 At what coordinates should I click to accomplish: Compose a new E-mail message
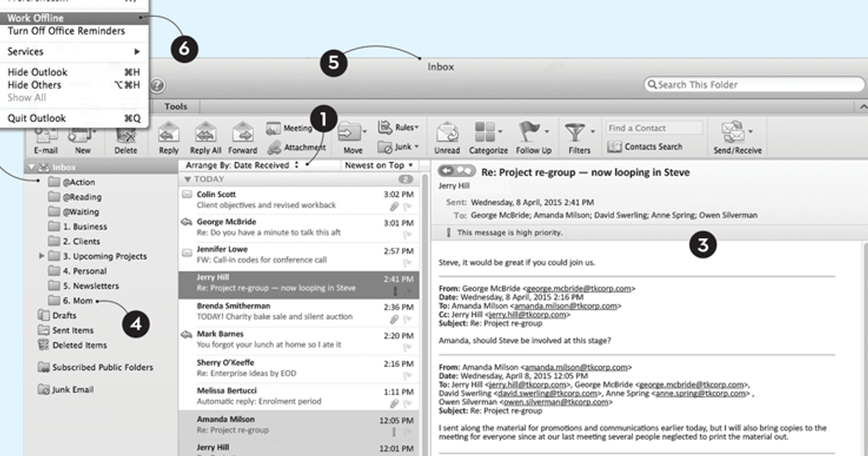click(x=46, y=138)
